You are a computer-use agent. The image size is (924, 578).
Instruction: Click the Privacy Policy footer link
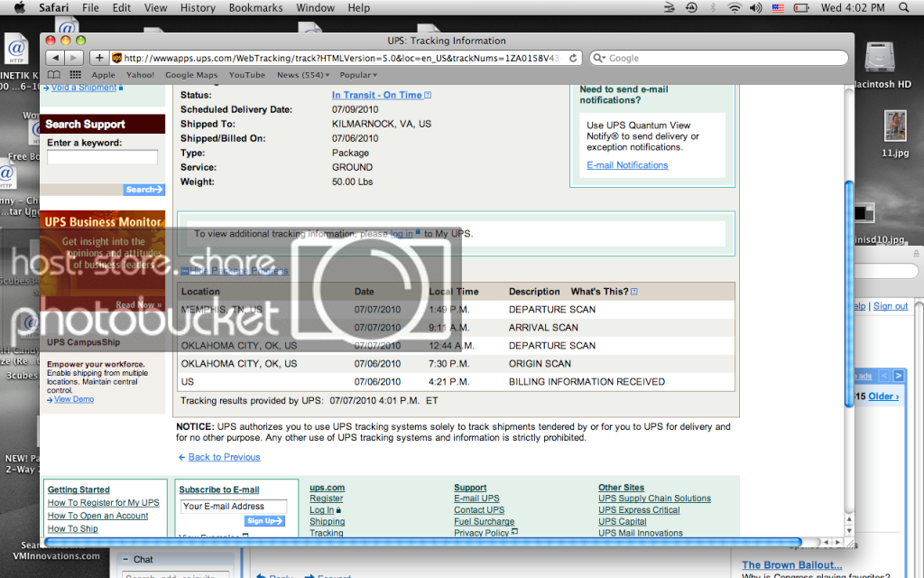(x=482, y=533)
